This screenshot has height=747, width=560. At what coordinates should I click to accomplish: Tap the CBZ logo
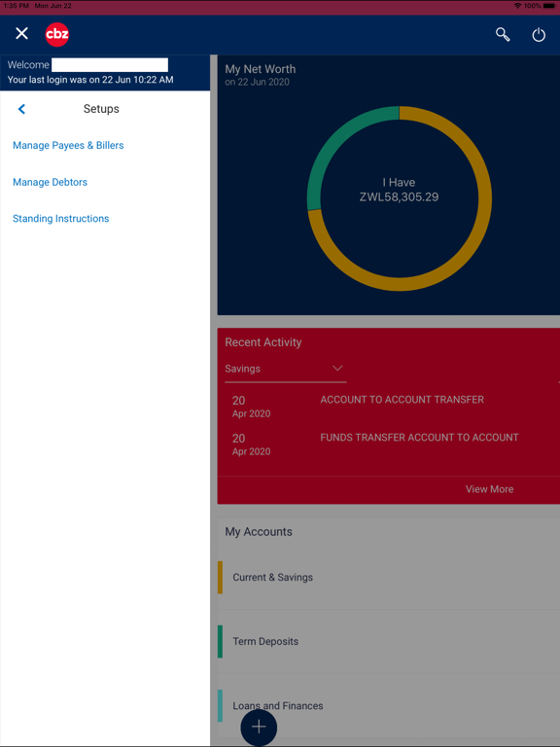[57, 34]
